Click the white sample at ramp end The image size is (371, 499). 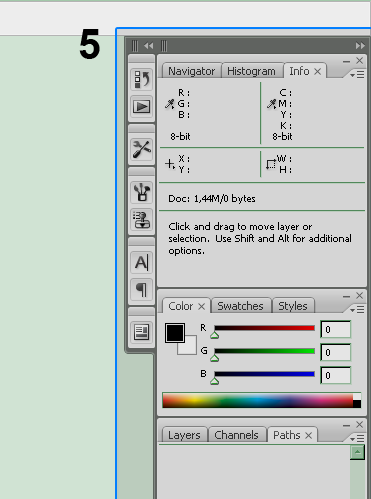(357, 397)
